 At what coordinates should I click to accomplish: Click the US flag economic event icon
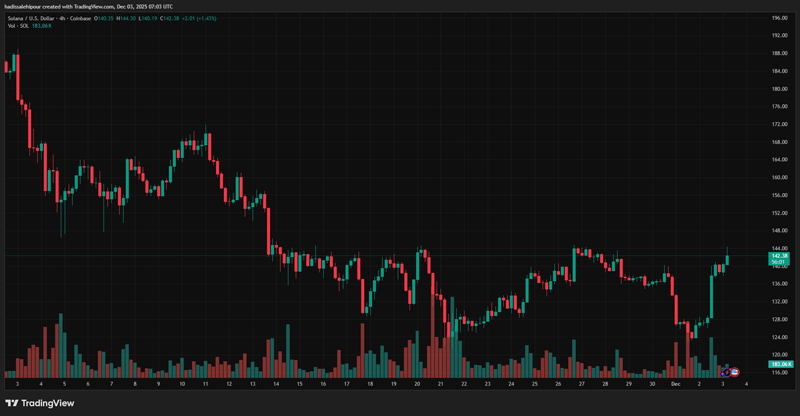[x=736, y=372]
